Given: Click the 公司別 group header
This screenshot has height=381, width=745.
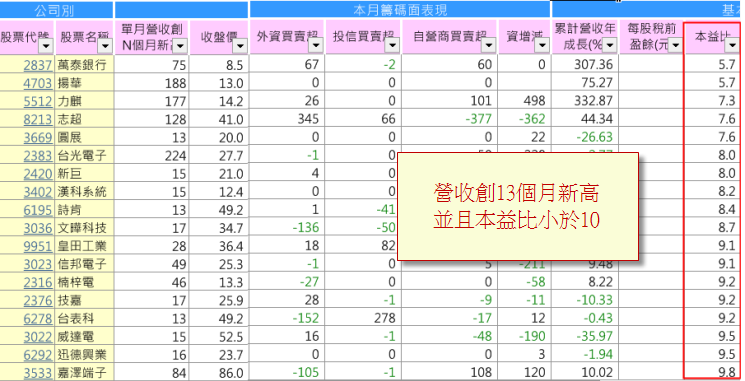Looking at the screenshot, I should [x=56, y=10].
